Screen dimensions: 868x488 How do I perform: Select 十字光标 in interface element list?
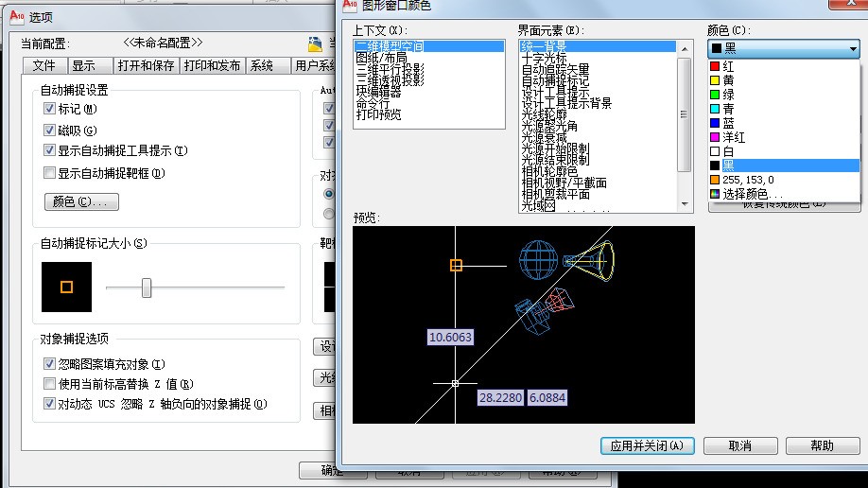[x=545, y=58]
